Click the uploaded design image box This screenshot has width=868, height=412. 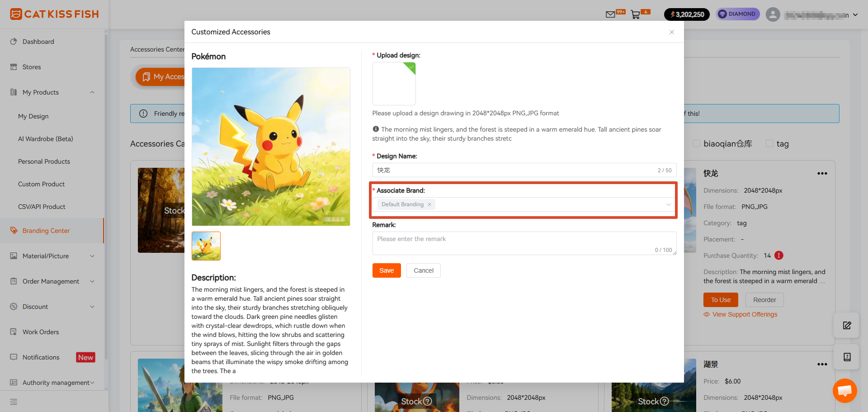(394, 84)
